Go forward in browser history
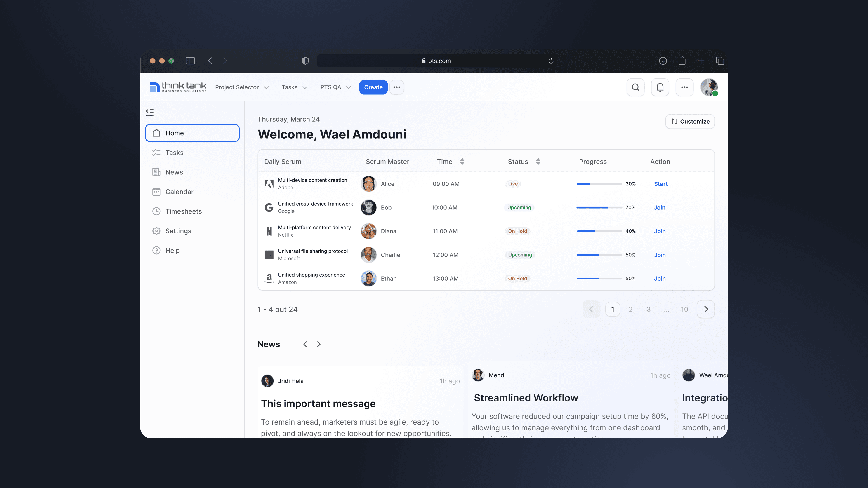 (225, 61)
